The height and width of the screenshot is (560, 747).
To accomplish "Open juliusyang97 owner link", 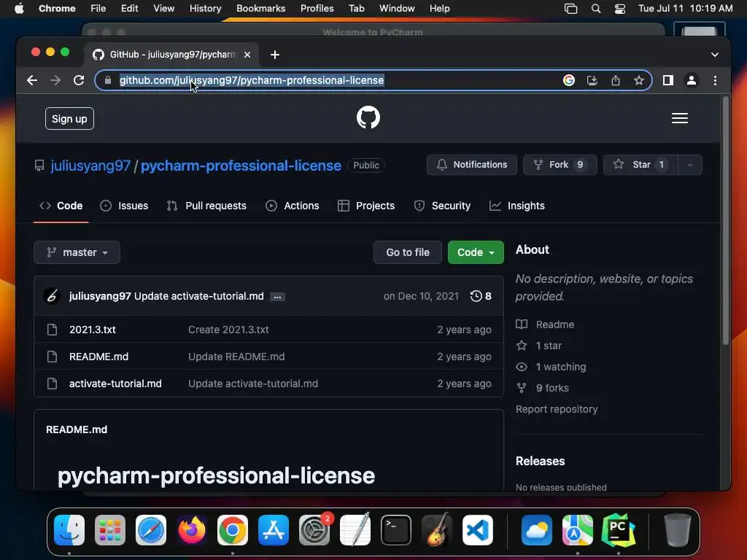I will click(90, 166).
